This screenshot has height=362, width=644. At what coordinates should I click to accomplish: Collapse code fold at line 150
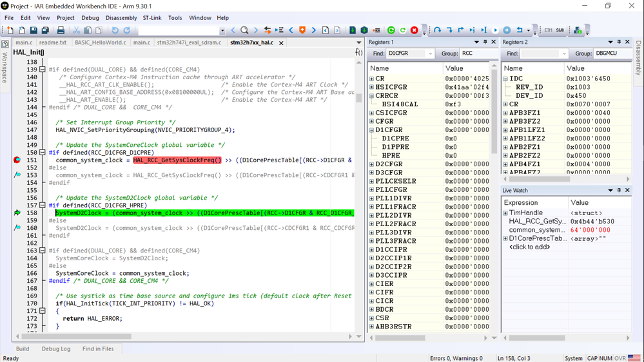coord(42,152)
